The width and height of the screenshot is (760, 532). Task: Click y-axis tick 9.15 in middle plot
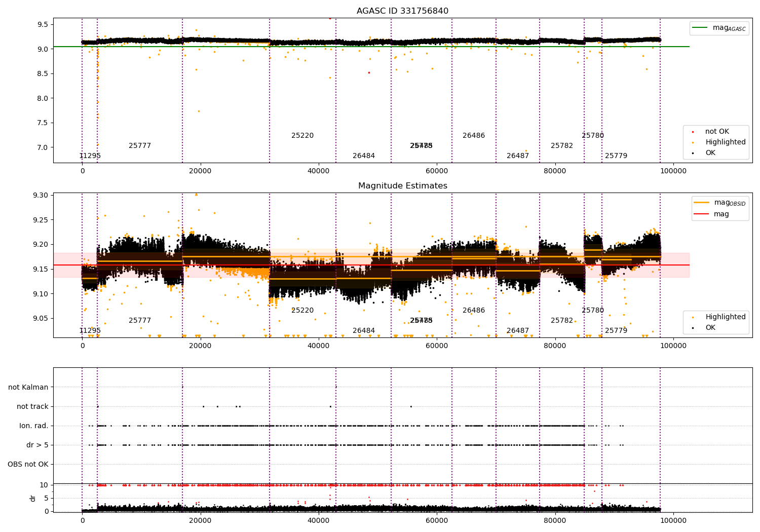point(41,269)
